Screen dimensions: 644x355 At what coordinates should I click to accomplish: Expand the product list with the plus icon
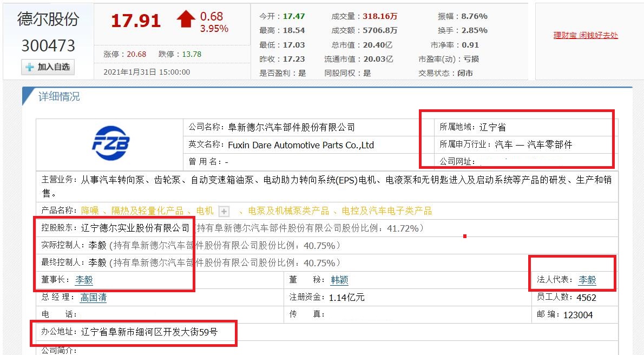(x=224, y=211)
